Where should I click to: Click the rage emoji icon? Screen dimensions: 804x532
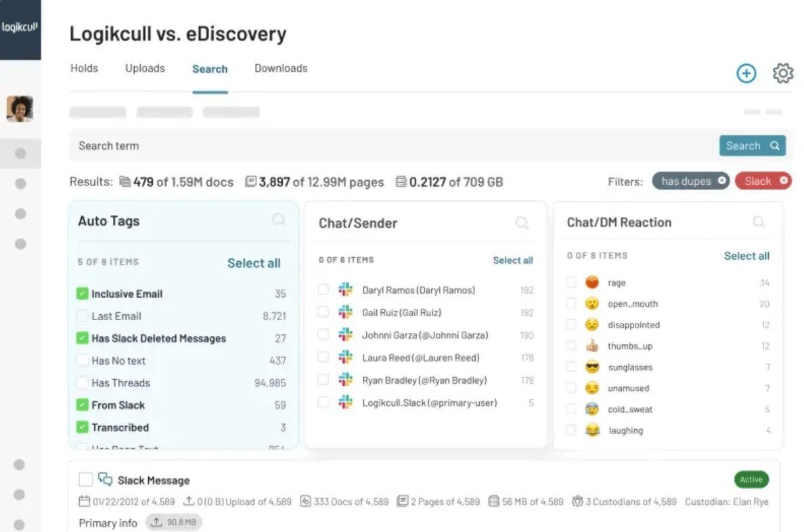click(592, 282)
